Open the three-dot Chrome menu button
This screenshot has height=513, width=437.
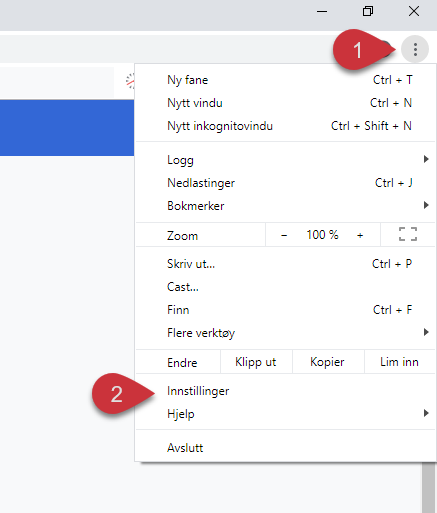415,49
